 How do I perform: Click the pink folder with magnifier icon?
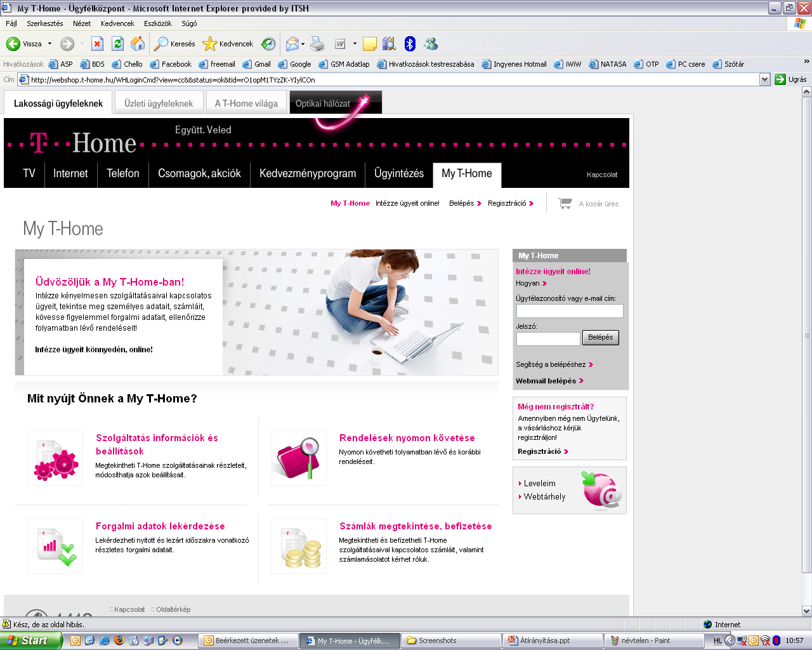click(299, 458)
